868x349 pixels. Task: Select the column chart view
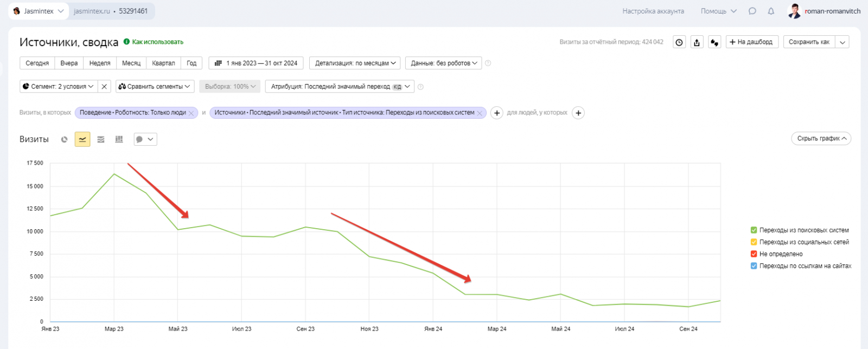tap(119, 139)
